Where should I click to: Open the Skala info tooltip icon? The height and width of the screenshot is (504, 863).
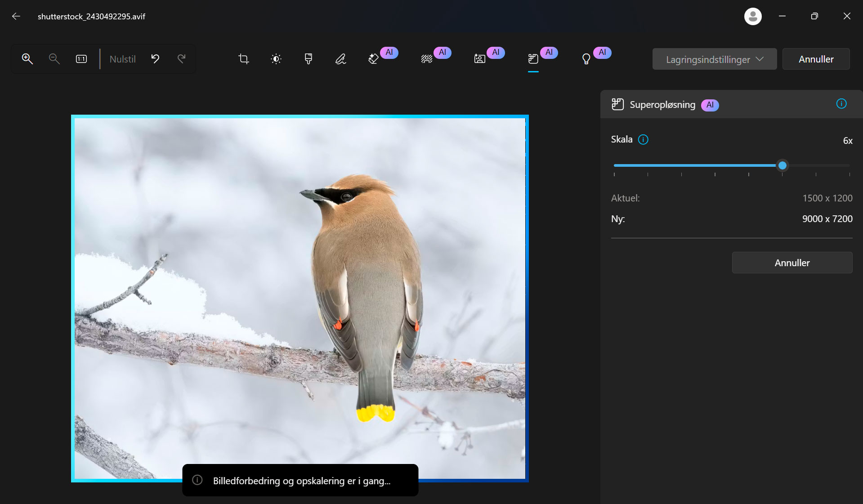(x=644, y=140)
